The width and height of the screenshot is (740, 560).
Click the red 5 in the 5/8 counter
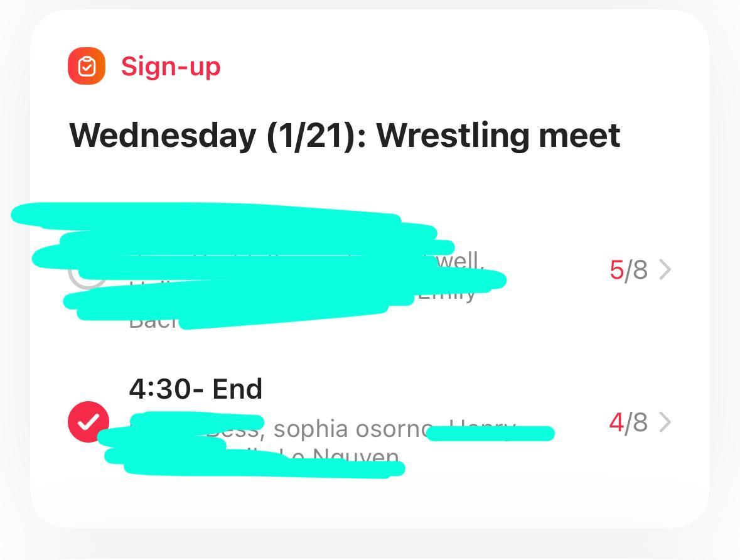616,270
